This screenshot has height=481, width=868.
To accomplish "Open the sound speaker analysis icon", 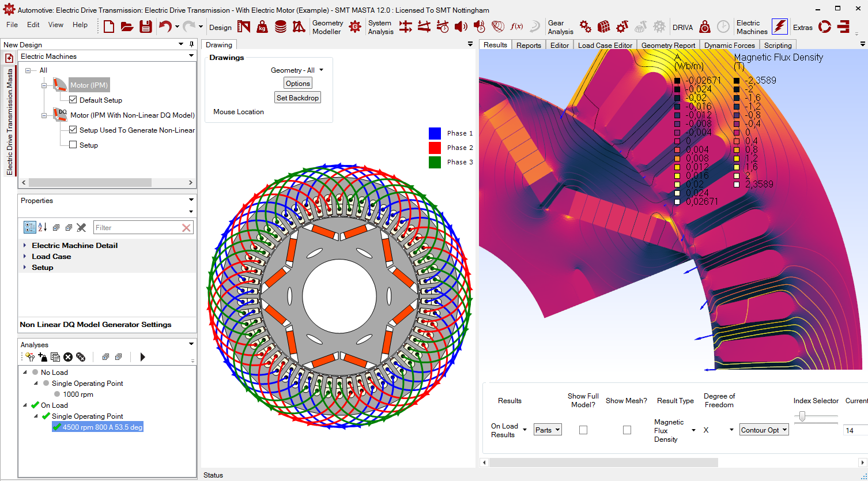I will [461, 27].
